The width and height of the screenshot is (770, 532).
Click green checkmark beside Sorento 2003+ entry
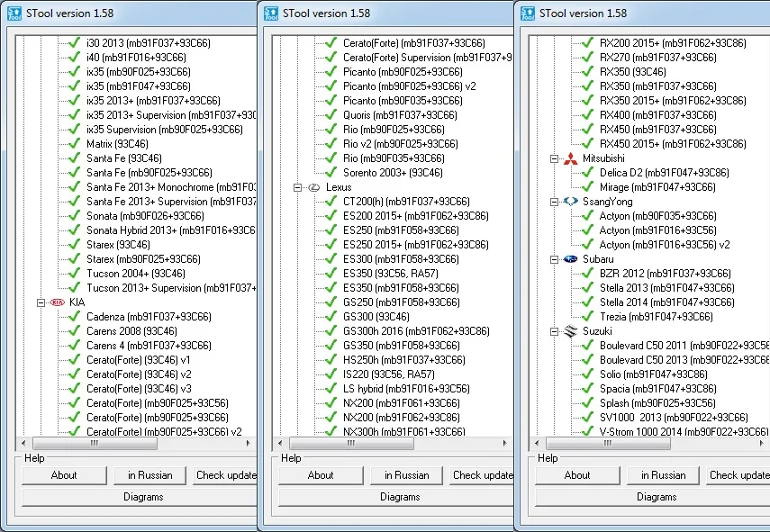331,173
